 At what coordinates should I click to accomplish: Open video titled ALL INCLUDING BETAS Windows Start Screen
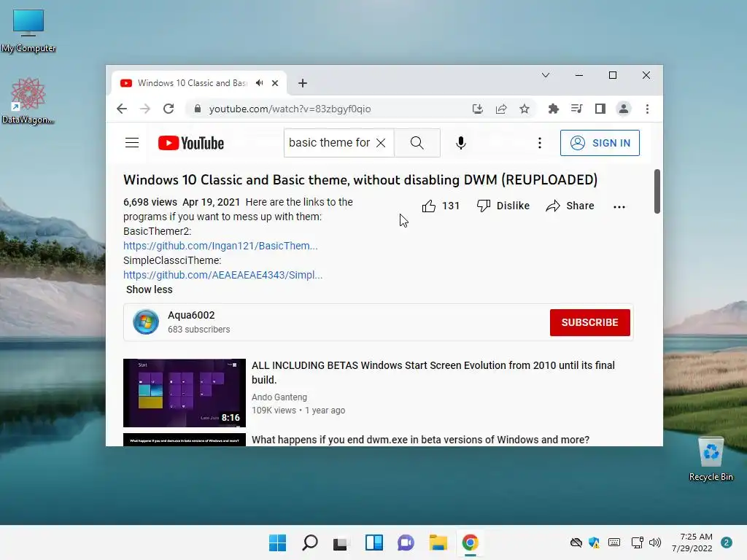433,373
